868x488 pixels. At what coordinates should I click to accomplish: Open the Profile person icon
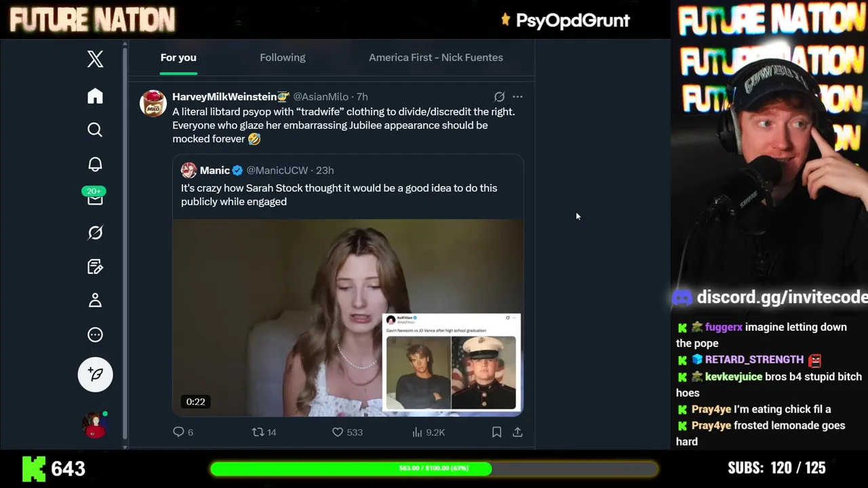coord(95,300)
